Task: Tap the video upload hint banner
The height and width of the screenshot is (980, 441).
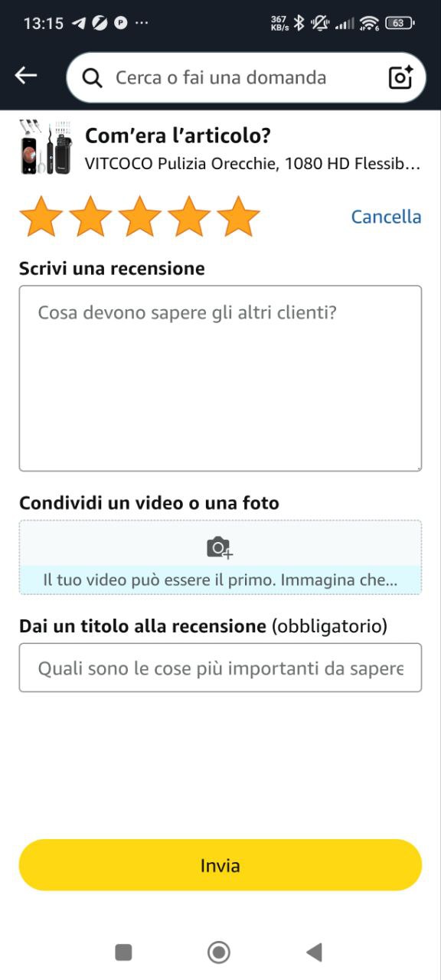Action: click(220, 580)
